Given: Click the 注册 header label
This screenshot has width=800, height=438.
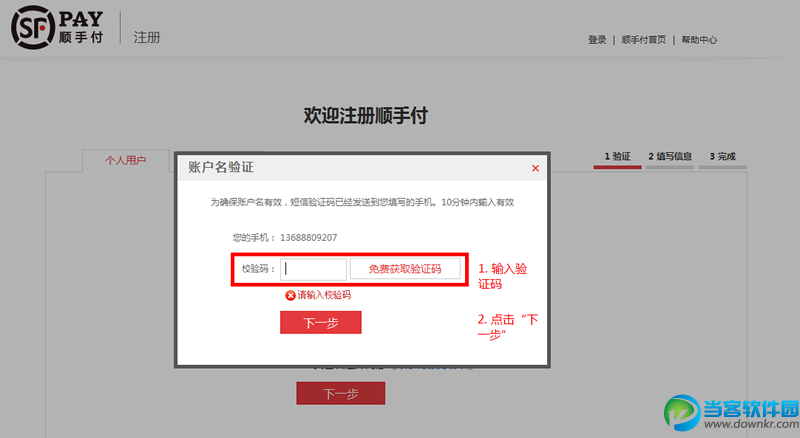Looking at the screenshot, I should [147, 37].
